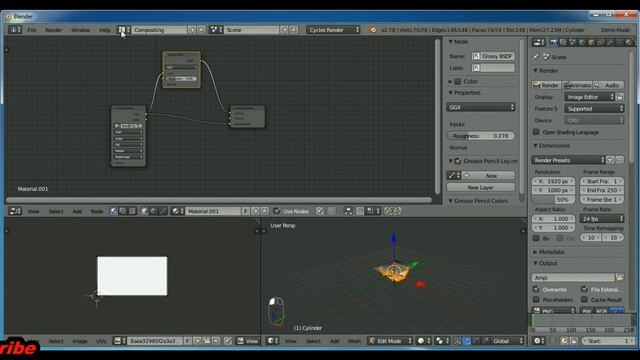The width and height of the screenshot is (640, 360).
Task: Open the Cycles Render engine dropdown
Action: pyautogui.click(x=333, y=30)
